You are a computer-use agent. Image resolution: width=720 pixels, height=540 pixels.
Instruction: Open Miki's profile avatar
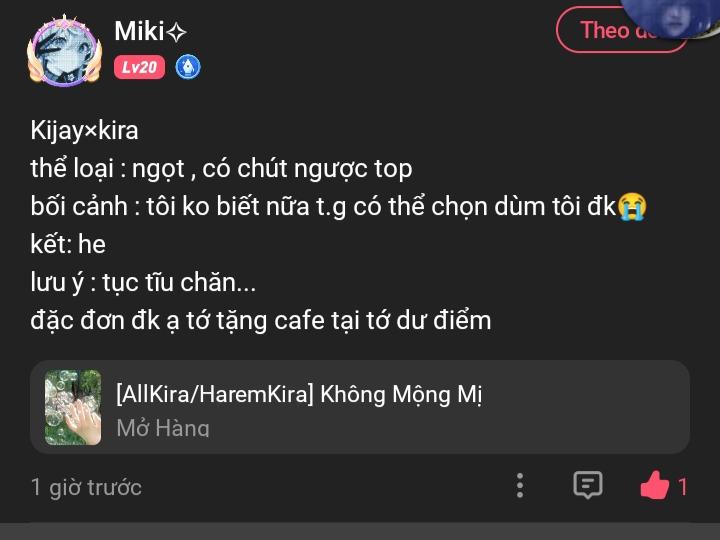(x=65, y=50)
